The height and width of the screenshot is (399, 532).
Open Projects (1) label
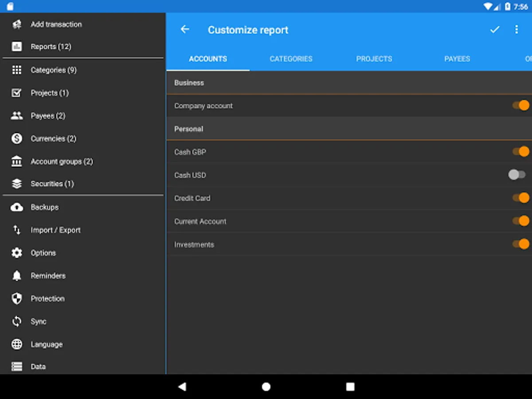50,93
